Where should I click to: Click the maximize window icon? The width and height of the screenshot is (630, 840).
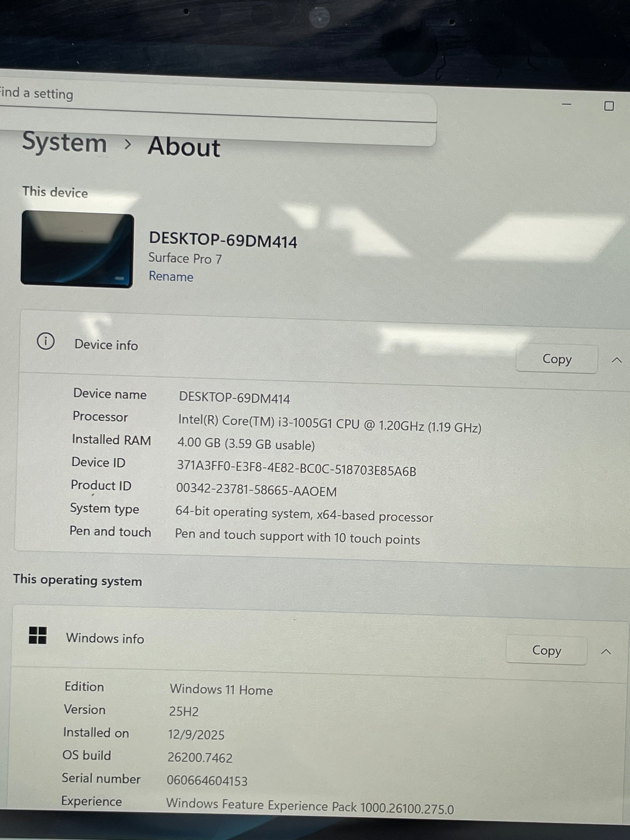tap(609, 106)
